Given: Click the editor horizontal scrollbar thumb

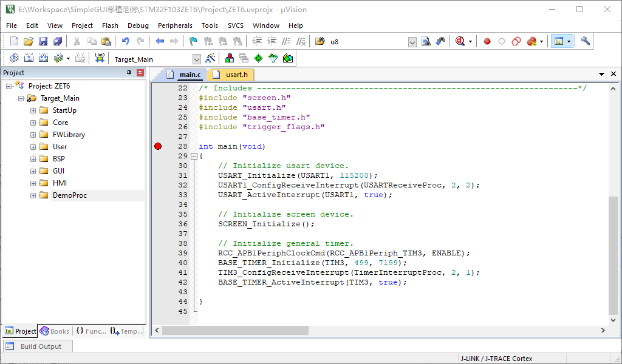Looking at the screenshot, I should (235, 330).
